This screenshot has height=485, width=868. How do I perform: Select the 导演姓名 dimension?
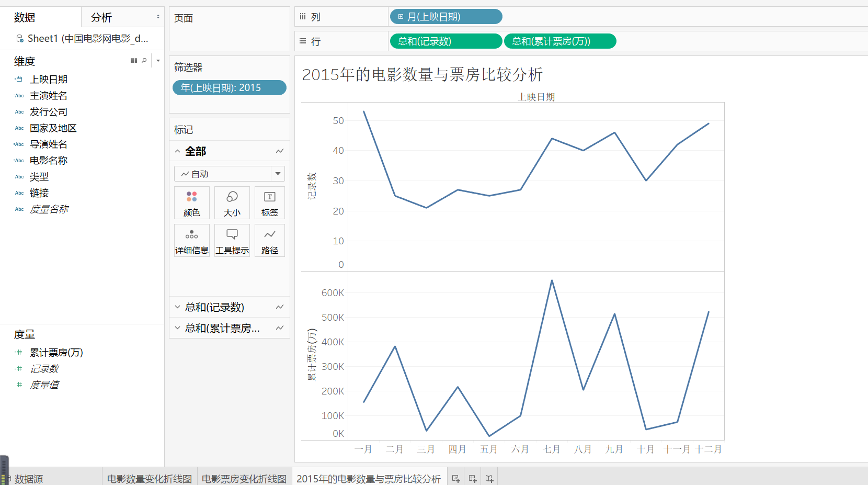49,144
